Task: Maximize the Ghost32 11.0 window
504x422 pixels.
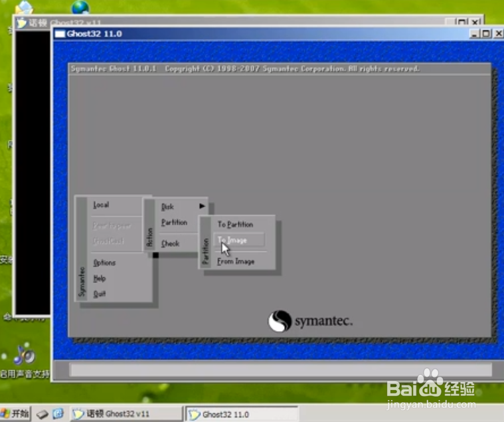Action: [486, 34]
